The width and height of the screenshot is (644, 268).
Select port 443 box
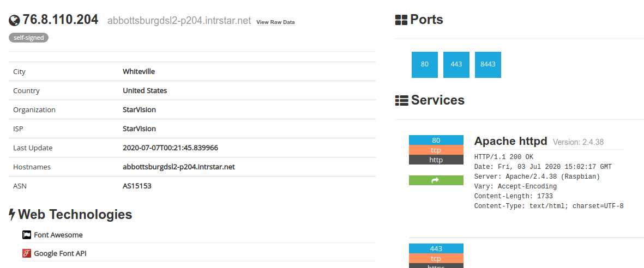pyautogui.click(x=456, y=64)
